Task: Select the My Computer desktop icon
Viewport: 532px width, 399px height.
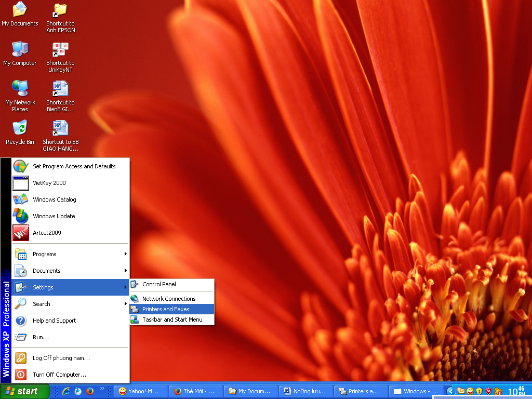Action: (x=20, y=54)
